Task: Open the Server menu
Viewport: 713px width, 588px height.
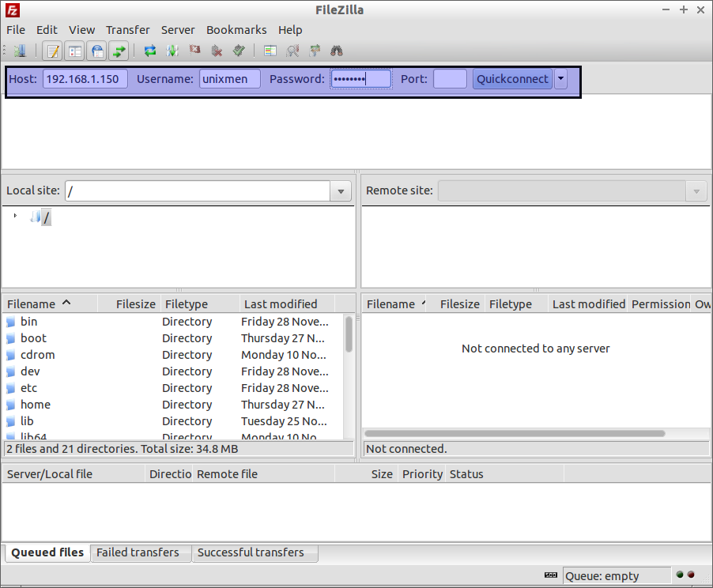Action: click(x=178, y=30)
